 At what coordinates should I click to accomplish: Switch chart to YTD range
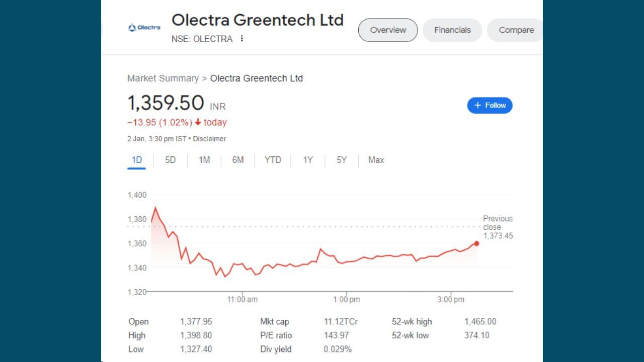[273, 160]
